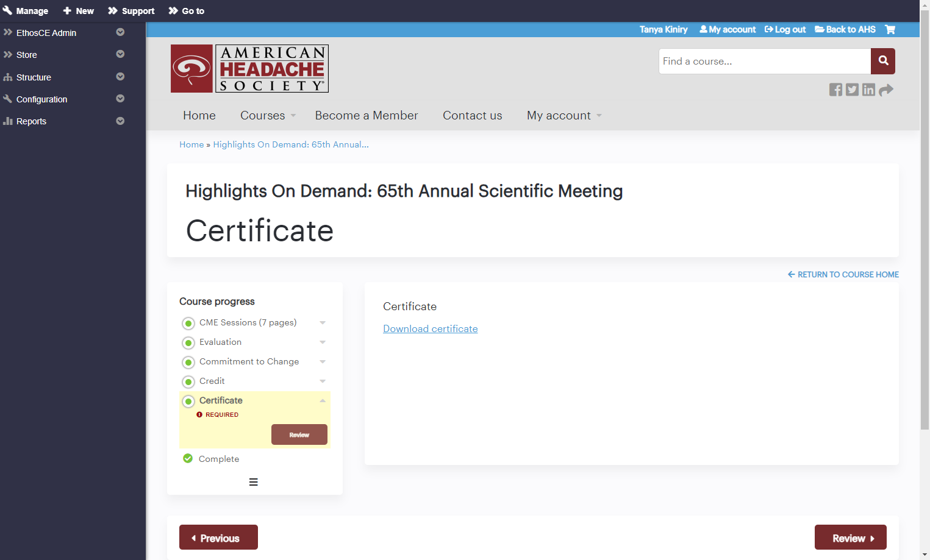Click the Previous button
Image resolution: width=930 pixels, height=560 pixels.
click(218, 537)
